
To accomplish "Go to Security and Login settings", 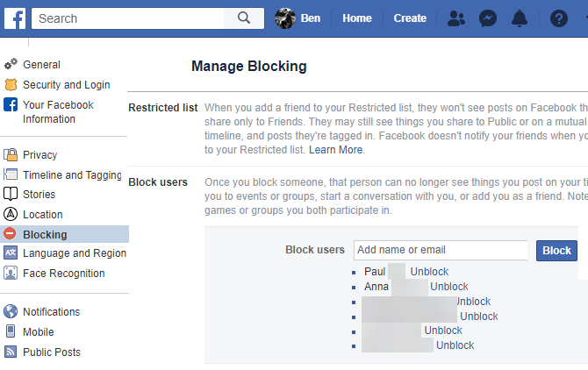I will pyautogui.click(x=66, y=85).
